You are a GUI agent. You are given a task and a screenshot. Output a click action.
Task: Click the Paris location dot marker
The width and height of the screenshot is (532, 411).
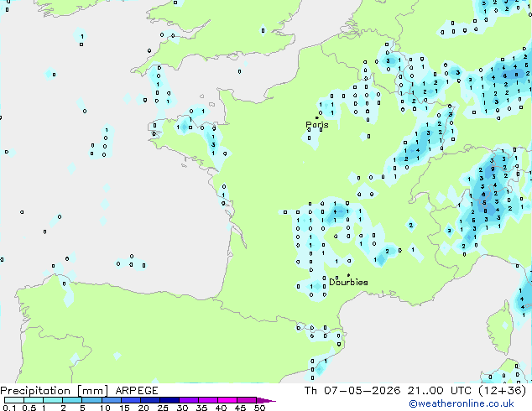[x=317, y=117]
